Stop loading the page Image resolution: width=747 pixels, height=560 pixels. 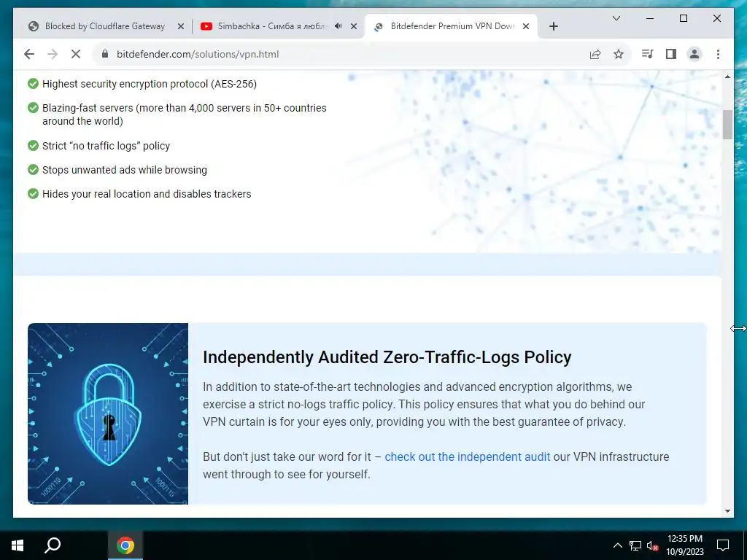76,54
